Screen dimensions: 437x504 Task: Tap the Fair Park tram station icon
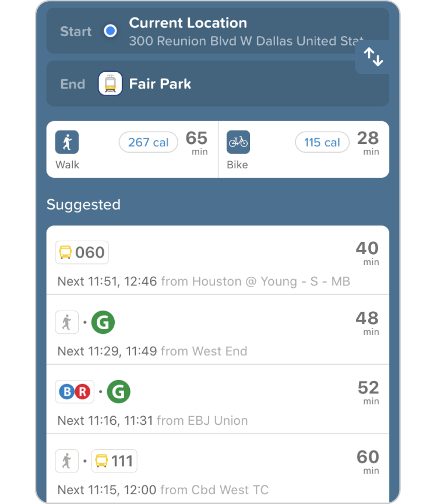tap(110, 84)
